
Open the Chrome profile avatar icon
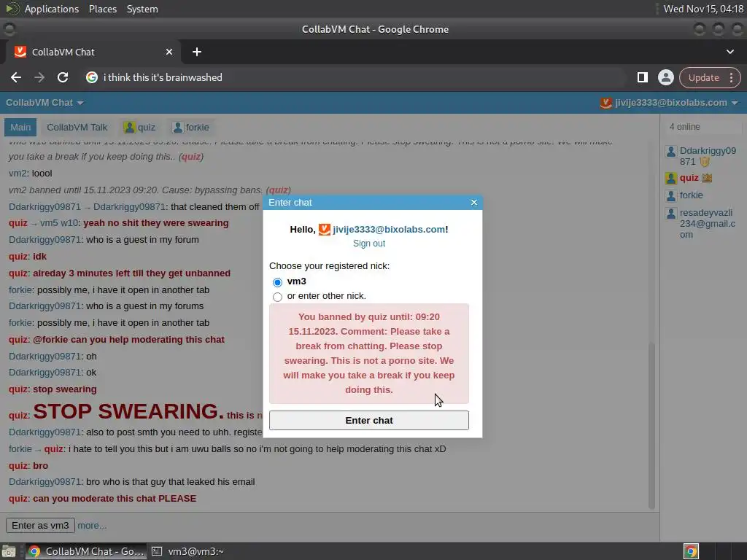click(666, 77)
